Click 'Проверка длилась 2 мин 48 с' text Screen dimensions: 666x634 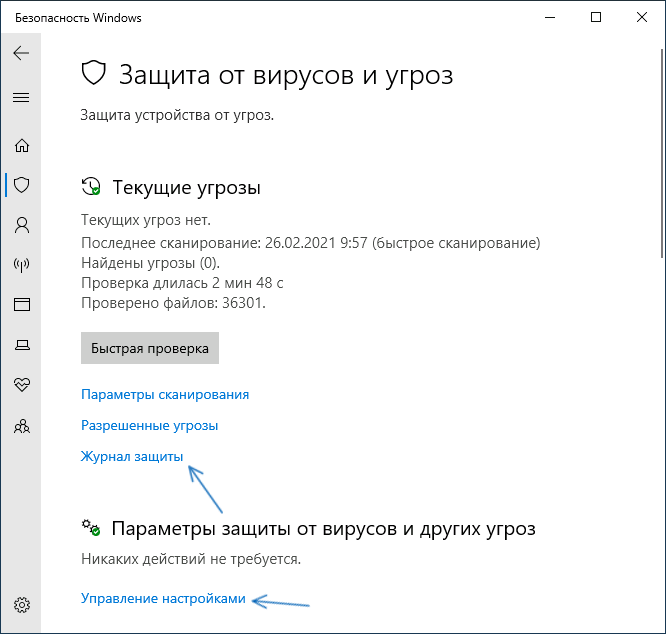[x=182, y=283]
